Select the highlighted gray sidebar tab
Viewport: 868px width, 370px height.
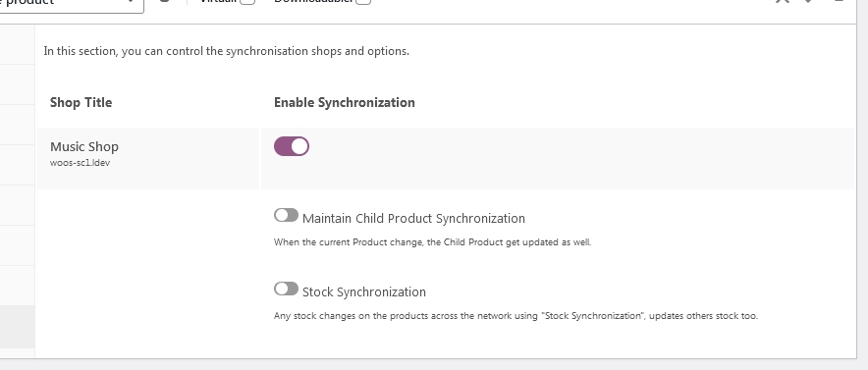17,327
